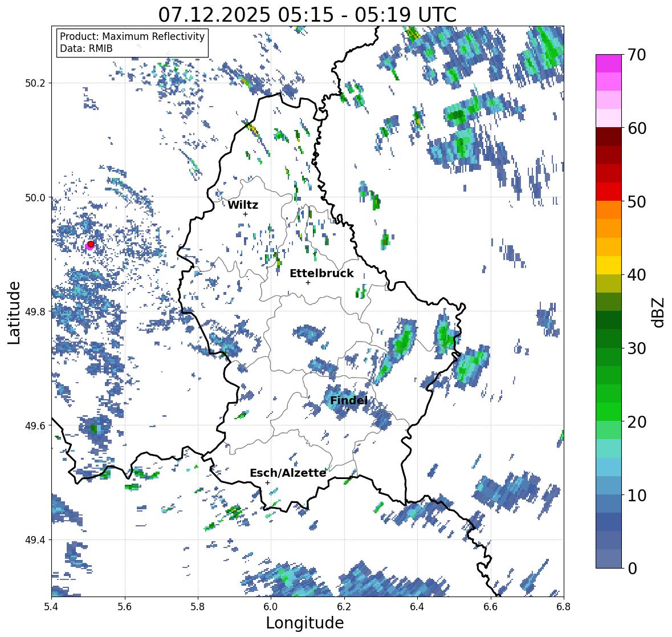
Task: Click the red dot marker near longitude 5.5
Action: [x=91, y=244]
